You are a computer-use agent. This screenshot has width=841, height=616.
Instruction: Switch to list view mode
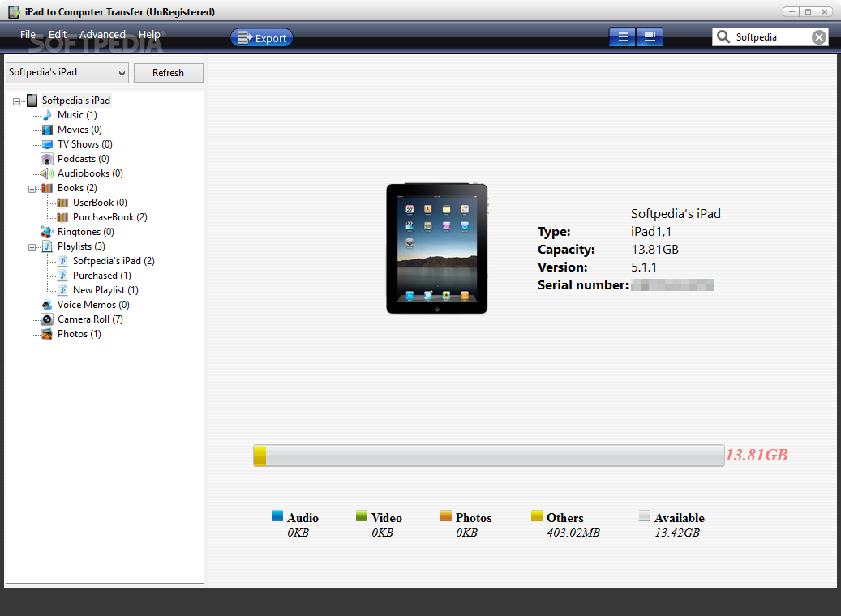622,37
